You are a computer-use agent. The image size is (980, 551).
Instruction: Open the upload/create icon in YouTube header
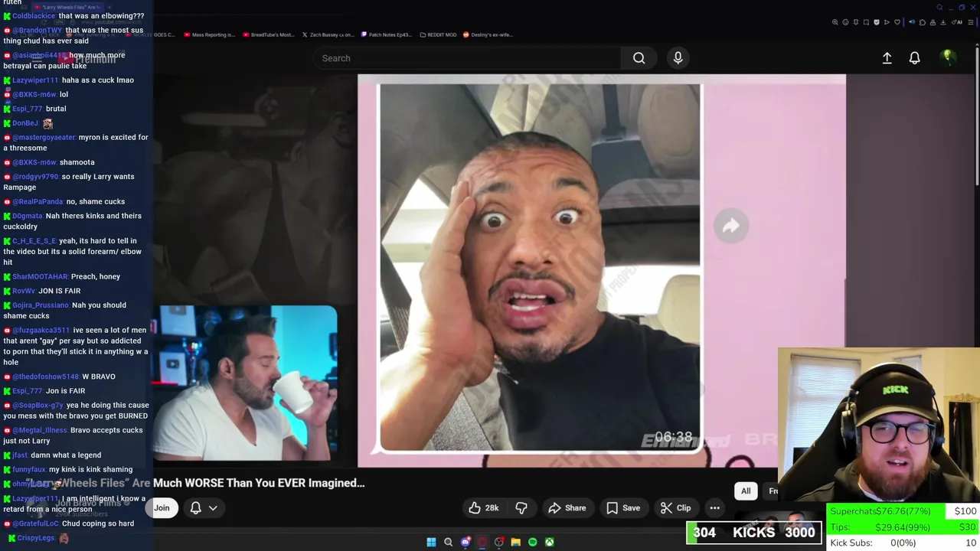tap(887, 58)
